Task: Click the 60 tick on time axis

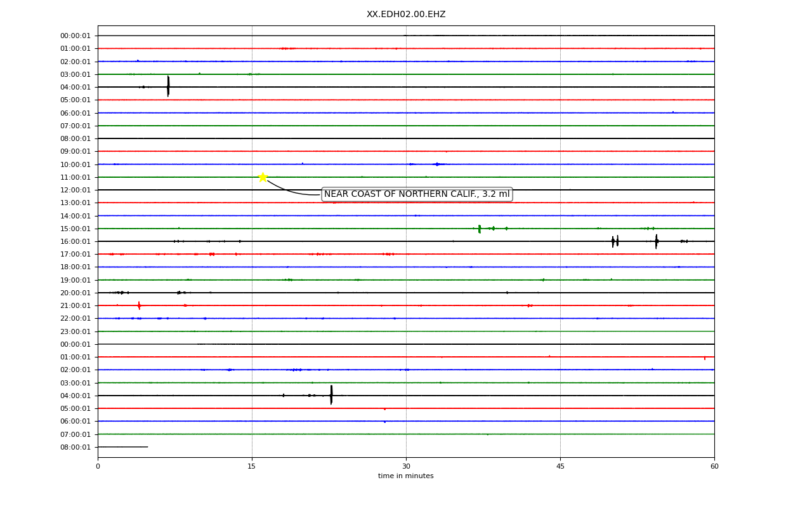Action: [714, 467]
